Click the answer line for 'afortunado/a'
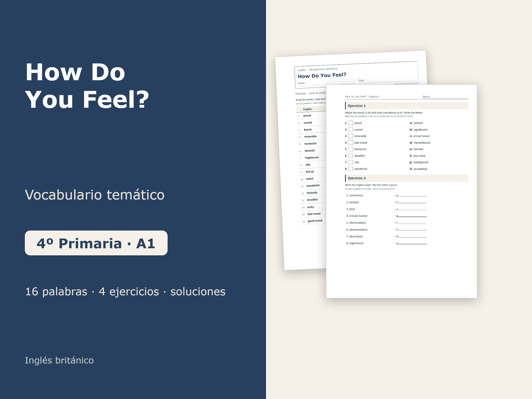The height and width of the screenshot is (399, 532). tap(412, 223)
